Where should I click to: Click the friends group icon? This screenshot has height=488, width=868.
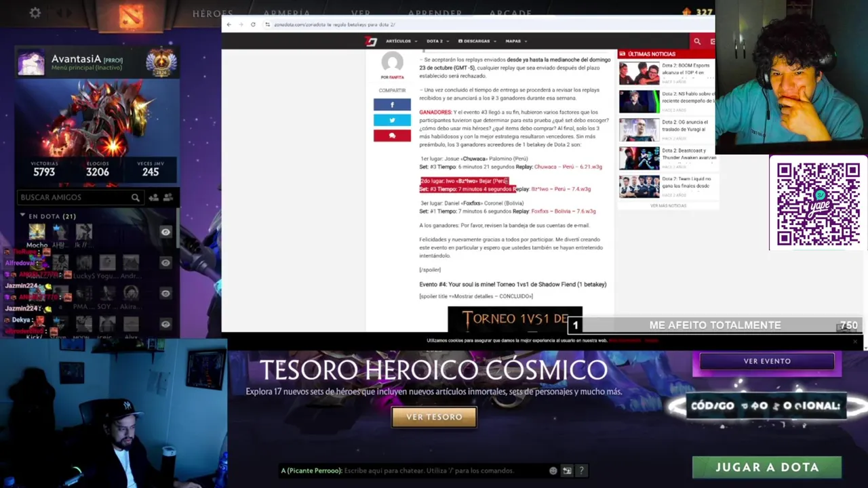168,197
